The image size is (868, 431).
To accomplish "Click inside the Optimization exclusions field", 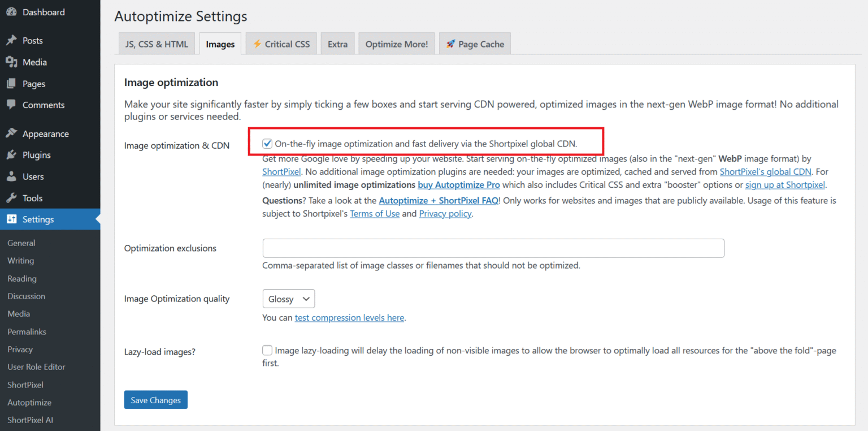I will [493, 248].
